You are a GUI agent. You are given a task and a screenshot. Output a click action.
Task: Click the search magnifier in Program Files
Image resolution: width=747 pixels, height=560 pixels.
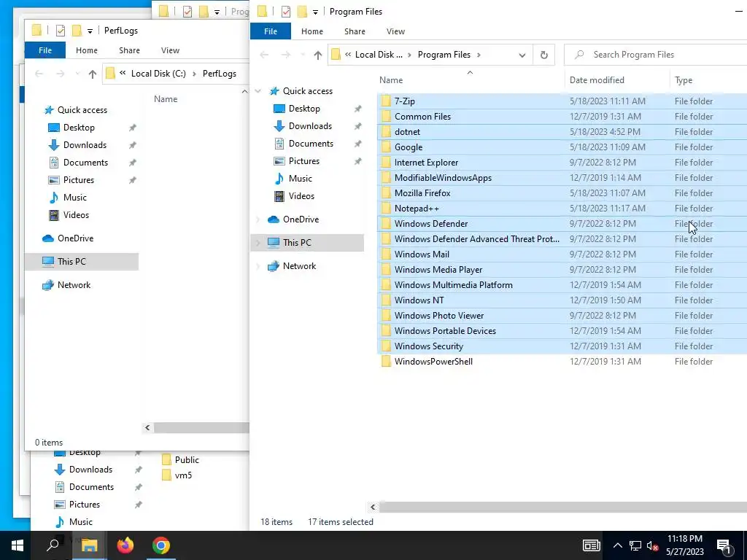tap(579, 55)
